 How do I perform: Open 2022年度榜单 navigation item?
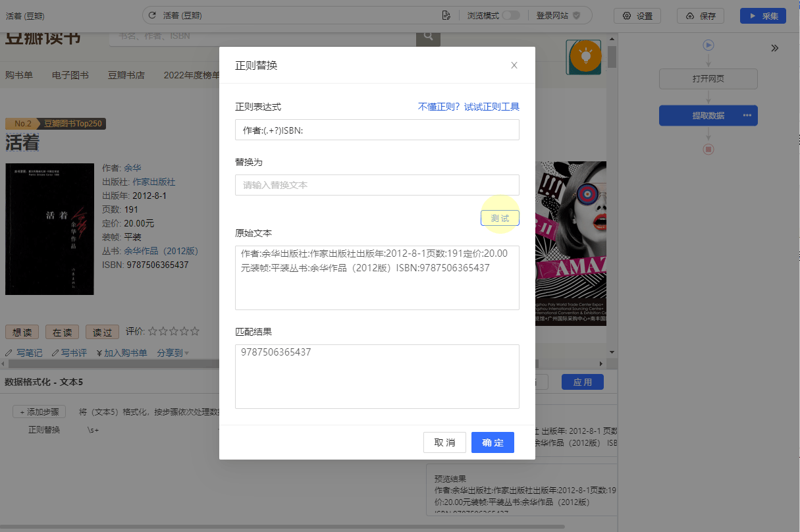(192, 75)
